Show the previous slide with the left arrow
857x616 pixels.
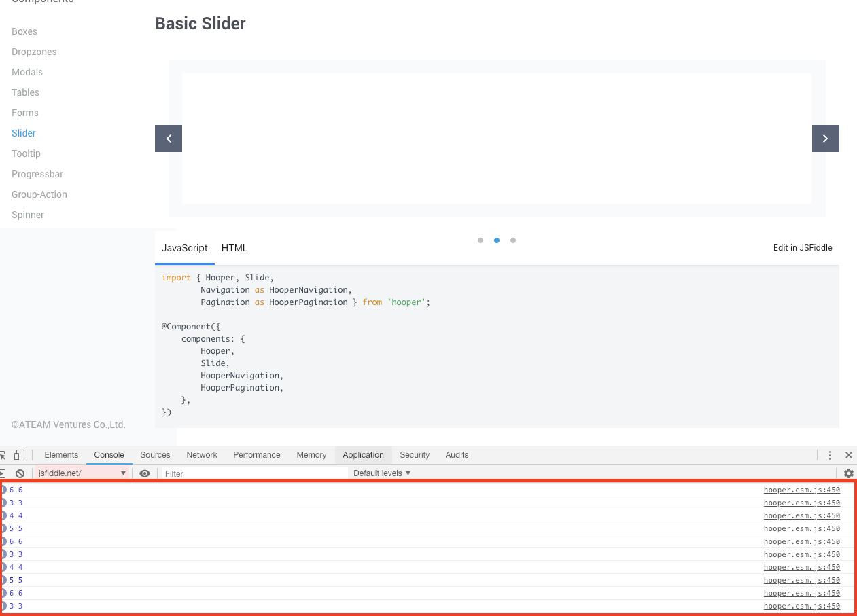[x=169, y=139]
